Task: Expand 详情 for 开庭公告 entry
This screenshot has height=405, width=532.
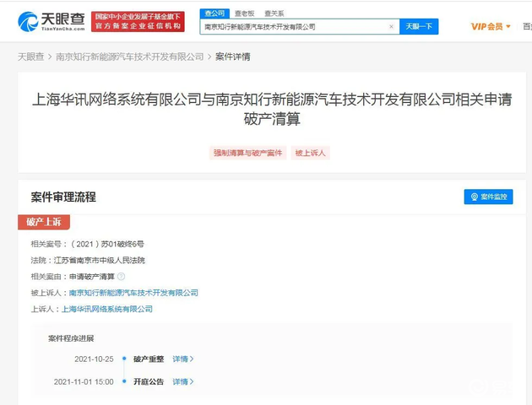Action: point(182,382)
